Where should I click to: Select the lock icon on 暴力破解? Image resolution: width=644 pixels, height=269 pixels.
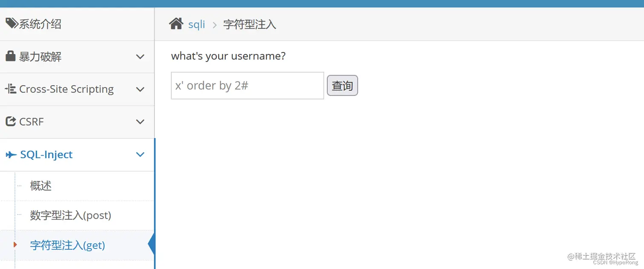[x=11, y=56]
